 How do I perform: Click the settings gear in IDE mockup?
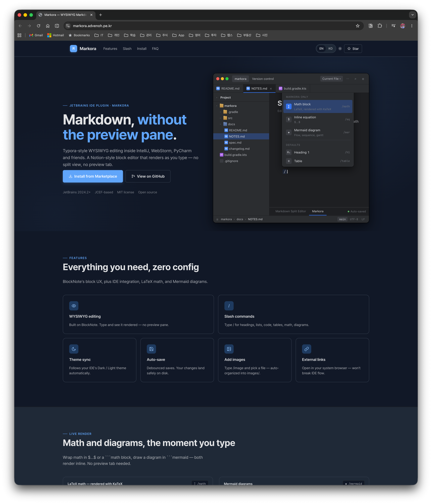point(363,79)
